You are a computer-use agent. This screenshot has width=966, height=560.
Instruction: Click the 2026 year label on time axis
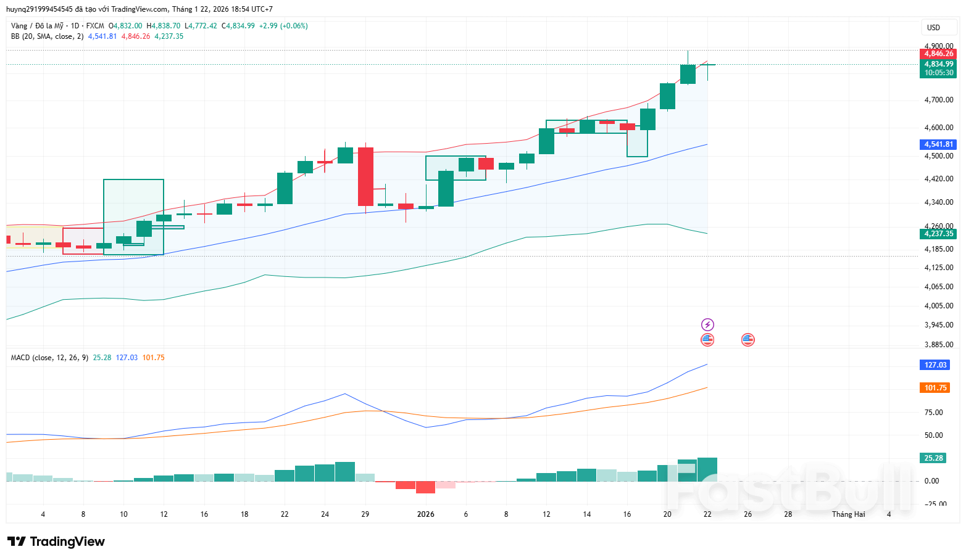pos(425,514)
